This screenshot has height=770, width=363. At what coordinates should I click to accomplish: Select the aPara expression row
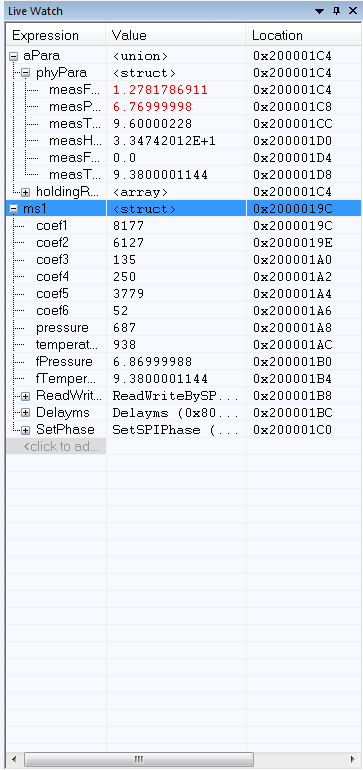pos(184,56)
